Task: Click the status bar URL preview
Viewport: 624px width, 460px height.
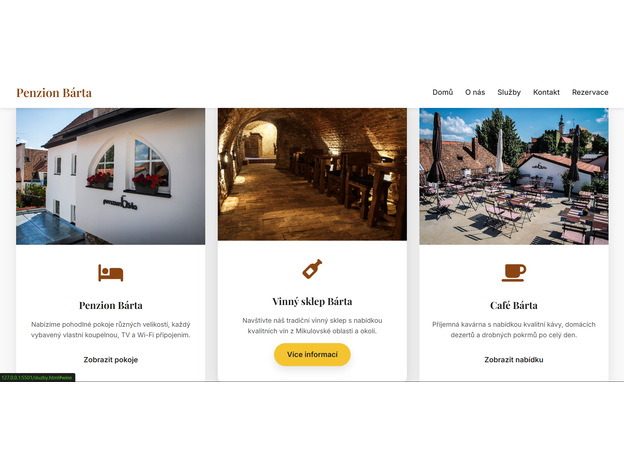Action: (37, 377)
